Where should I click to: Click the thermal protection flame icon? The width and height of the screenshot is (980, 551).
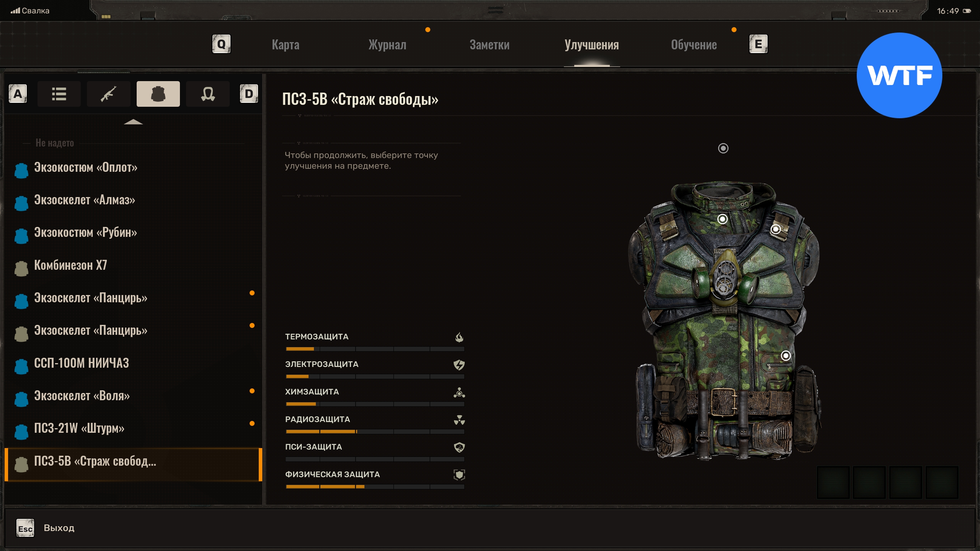pos(459,337)
